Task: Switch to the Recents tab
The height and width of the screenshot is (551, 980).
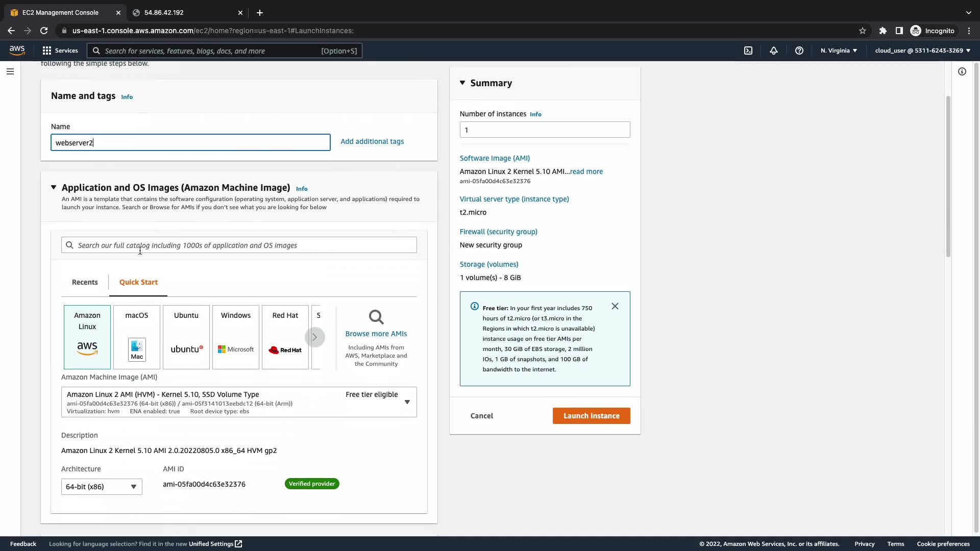Action: pyautogui.click(x=85, y=282)
